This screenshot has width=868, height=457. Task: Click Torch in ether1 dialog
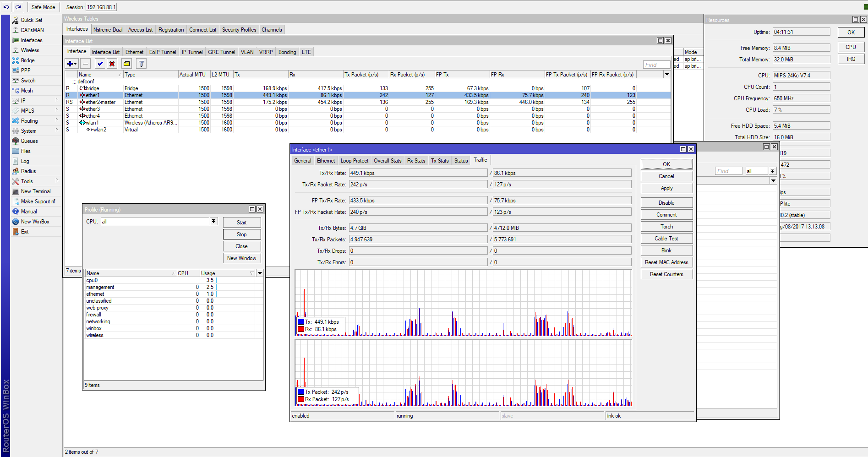[667, 227]
